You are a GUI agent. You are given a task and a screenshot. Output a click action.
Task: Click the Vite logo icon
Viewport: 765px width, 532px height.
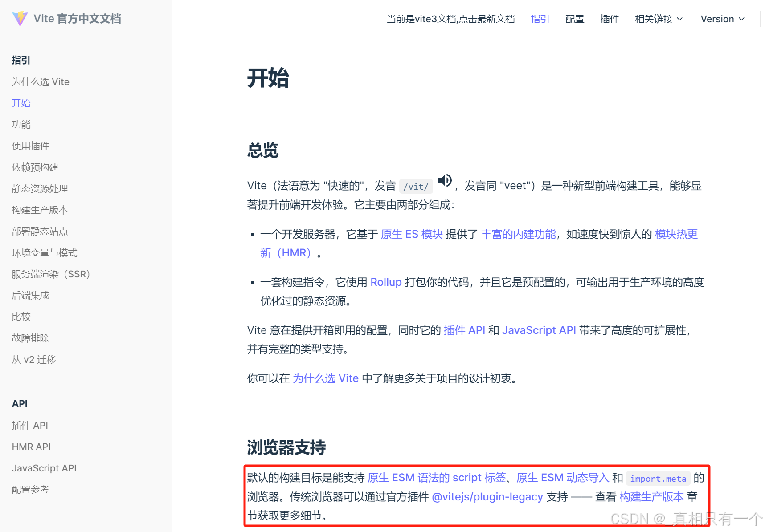click(20, 19)
